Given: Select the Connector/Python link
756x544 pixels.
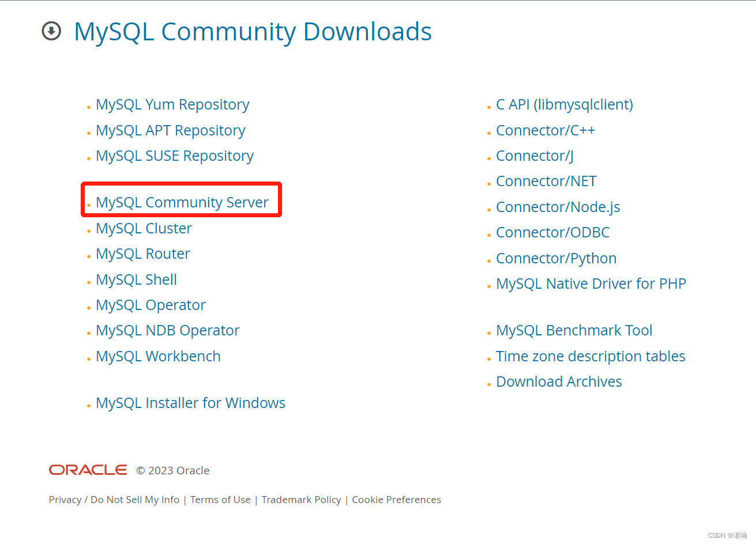Looking at the screenshot, I should (556, 258).
